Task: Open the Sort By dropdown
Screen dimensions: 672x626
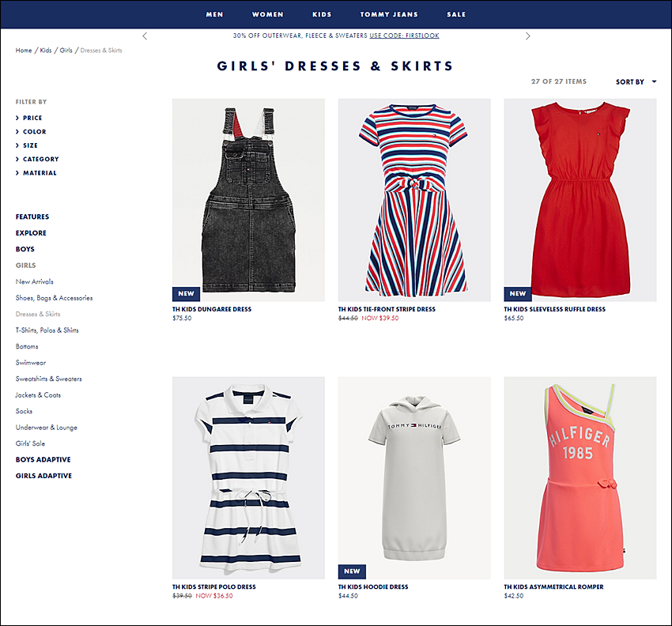Action: coord(636,82)
